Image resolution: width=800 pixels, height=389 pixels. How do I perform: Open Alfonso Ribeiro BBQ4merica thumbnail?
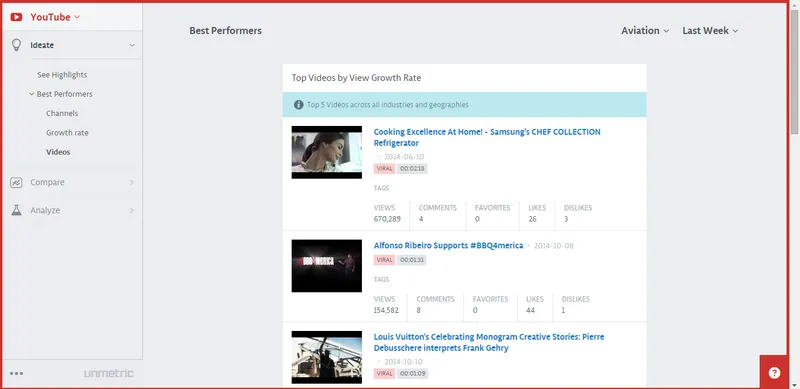pos(327,265)
